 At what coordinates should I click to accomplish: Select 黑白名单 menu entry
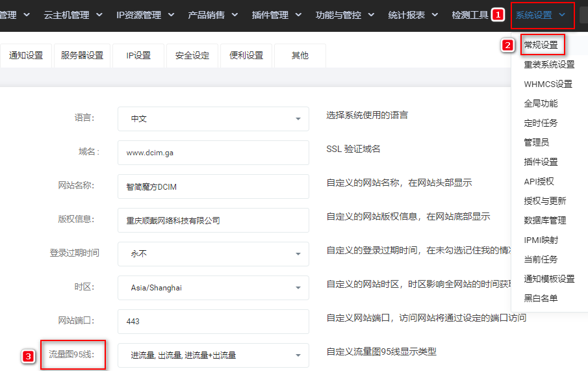[541, 299]
